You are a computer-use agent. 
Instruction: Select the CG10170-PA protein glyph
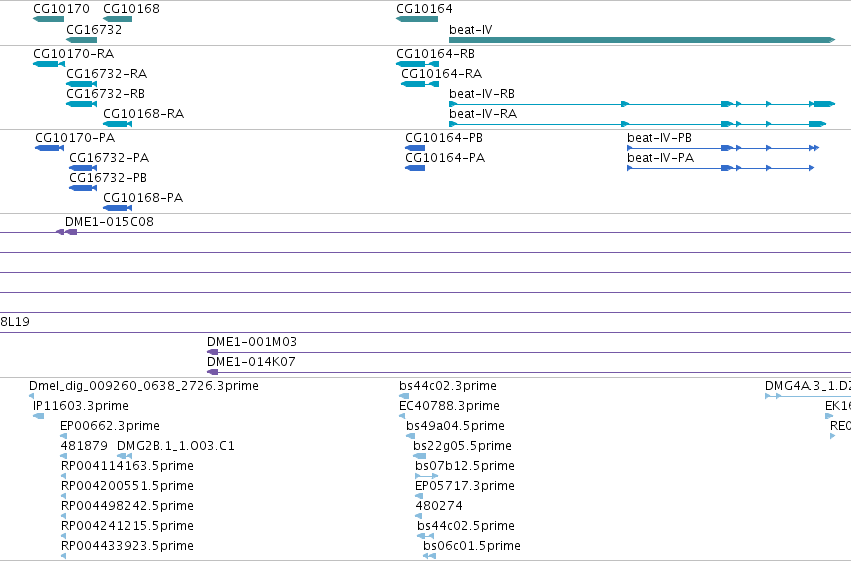[x=49, y=148]
